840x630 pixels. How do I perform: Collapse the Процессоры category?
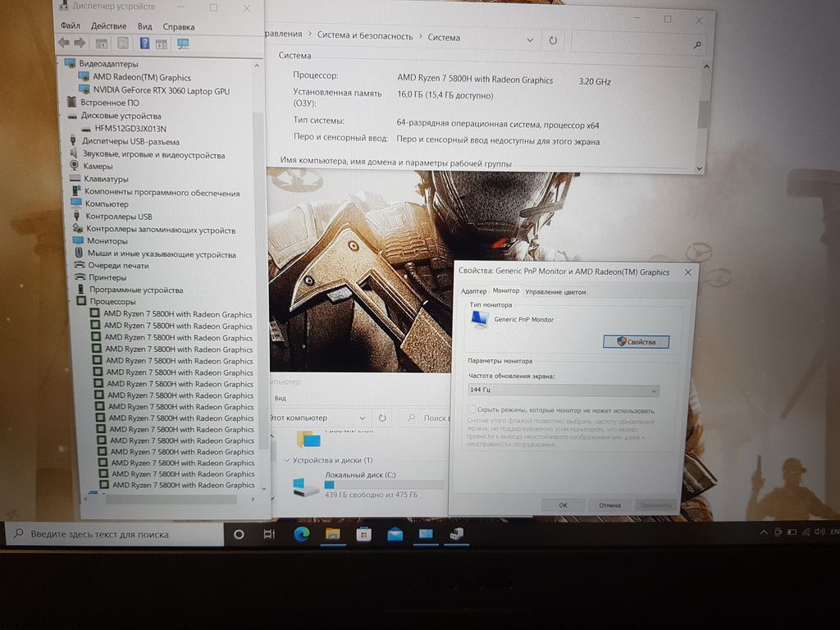[x=71, y=301]
